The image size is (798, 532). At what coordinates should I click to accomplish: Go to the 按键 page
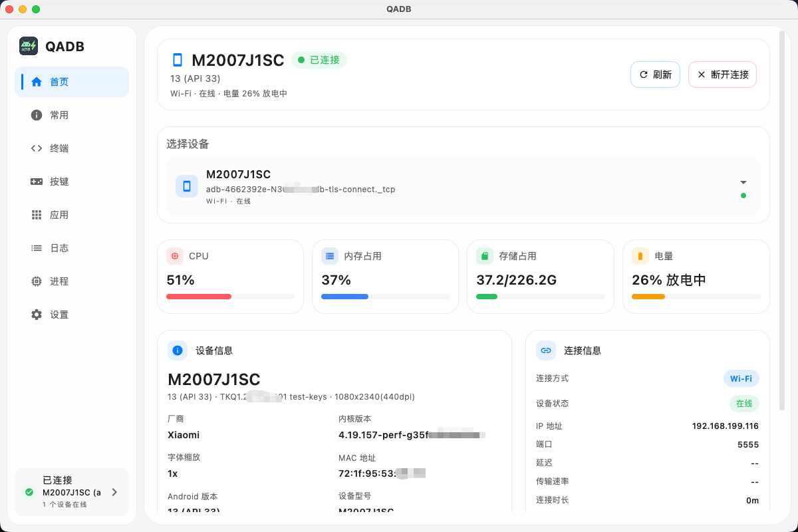point(72,182)
